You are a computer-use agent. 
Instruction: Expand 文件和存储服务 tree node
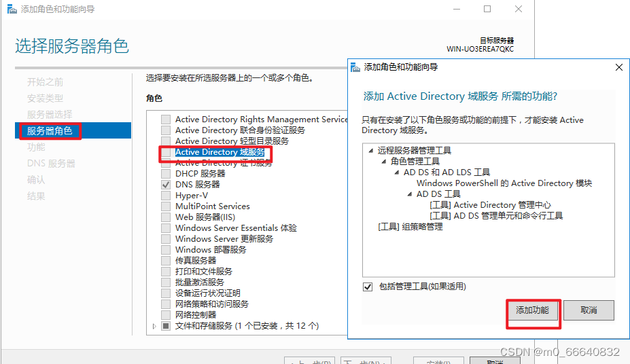click(x=154, y=326)
